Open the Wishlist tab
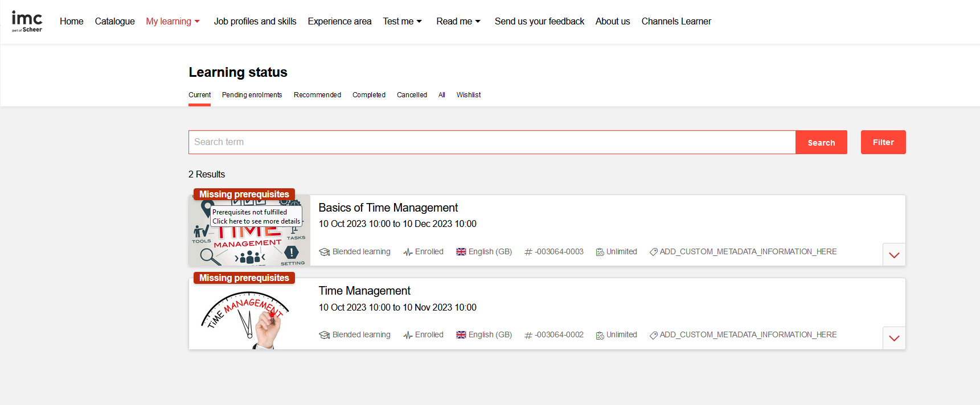The width and height of the screenshot is (980, 405). (468, 95)
